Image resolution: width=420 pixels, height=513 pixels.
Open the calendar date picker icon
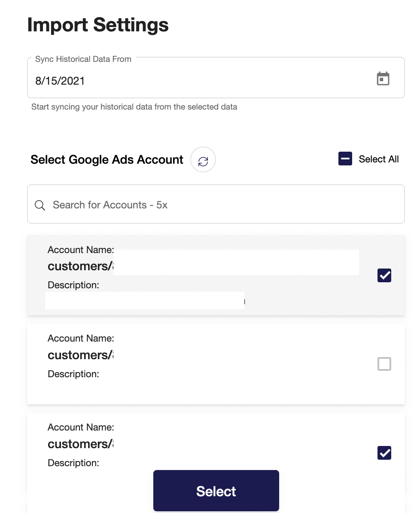coord(383,79)
